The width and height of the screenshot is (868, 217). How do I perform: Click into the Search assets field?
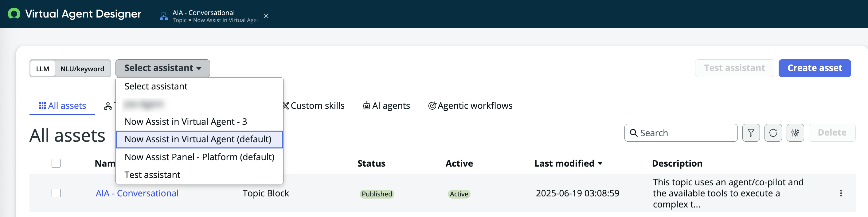[x=681, y=133]
